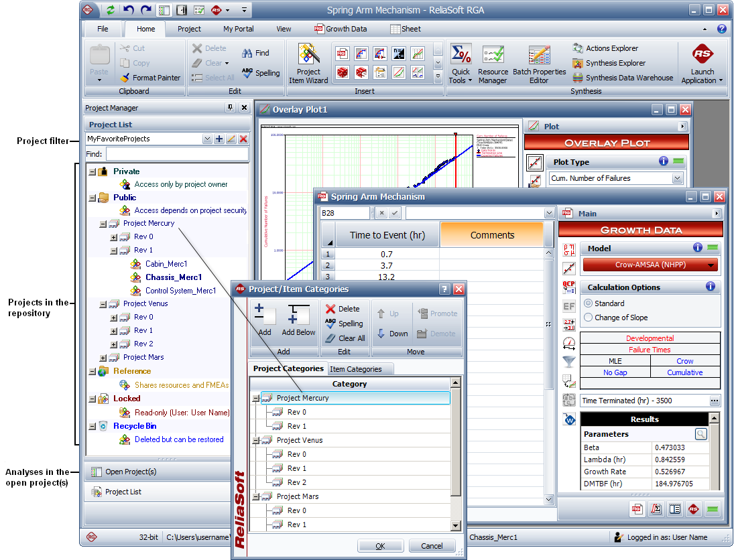Open the Plot Type dropdown

pyautogui.click(x=677, y=178)
